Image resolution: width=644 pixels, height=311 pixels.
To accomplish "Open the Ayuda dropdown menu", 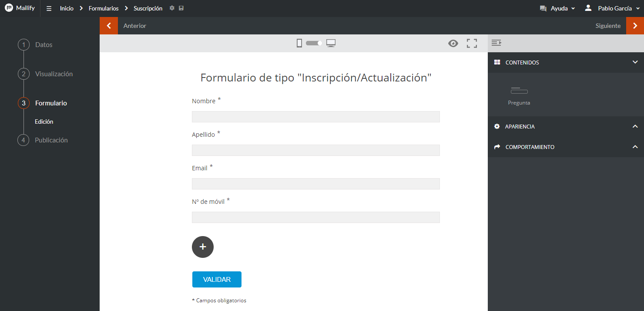I will click(x=557, y=8).
